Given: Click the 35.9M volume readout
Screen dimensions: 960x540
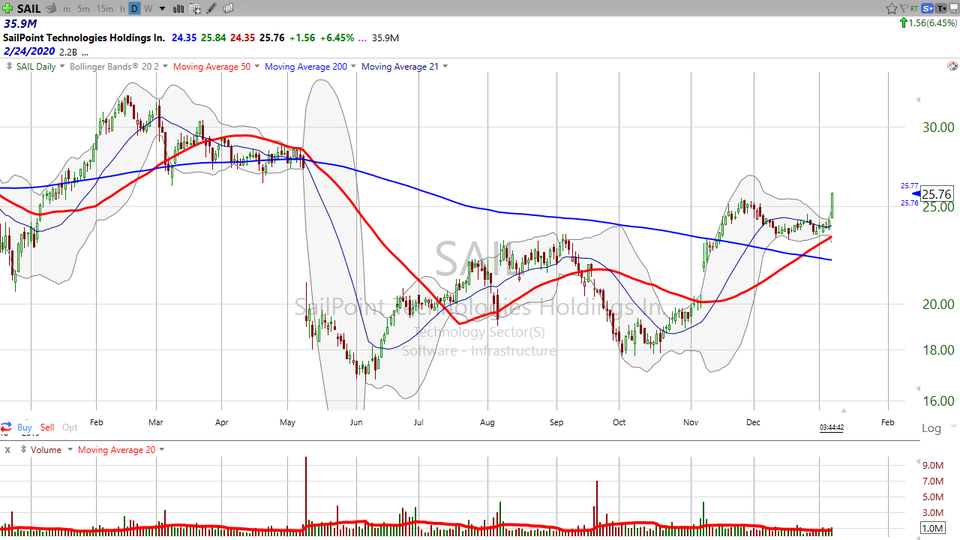Looking at the screenshot, I should pyautogui.click(x=20, y=24).
